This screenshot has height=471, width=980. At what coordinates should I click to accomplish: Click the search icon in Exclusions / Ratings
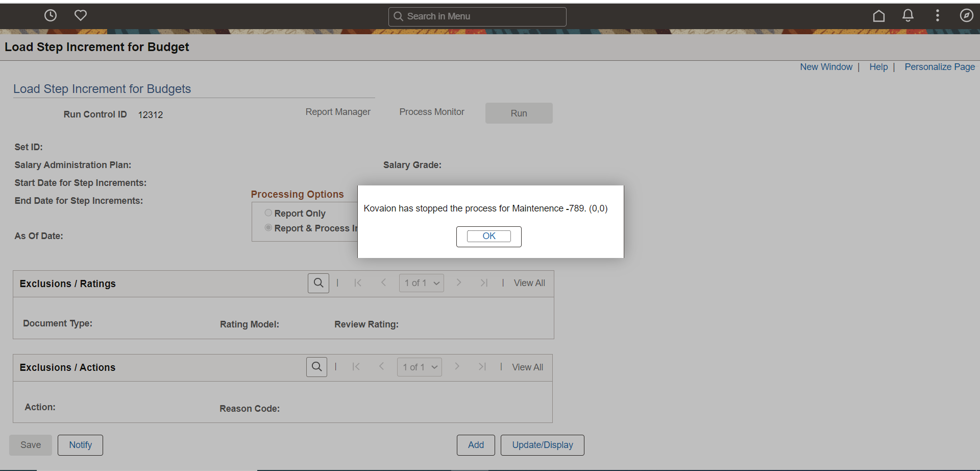point(318,282)
